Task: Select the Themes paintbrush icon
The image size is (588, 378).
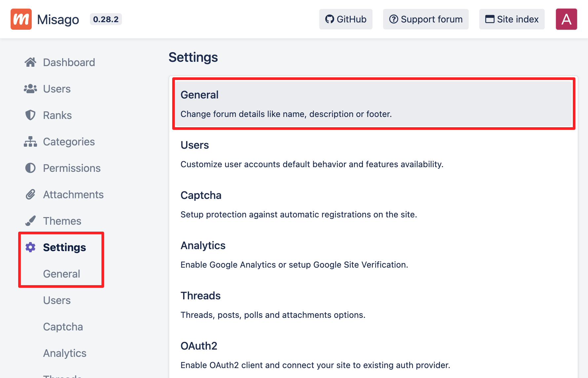Action: (x=30, y=221)
